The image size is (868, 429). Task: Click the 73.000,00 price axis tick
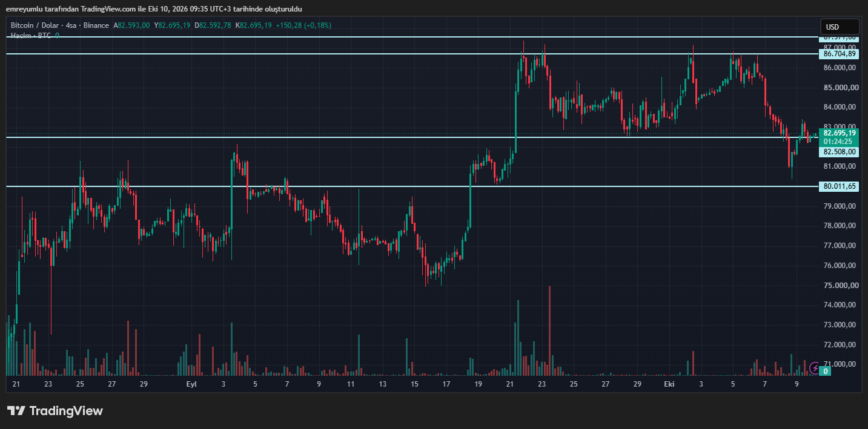[841, 325]
